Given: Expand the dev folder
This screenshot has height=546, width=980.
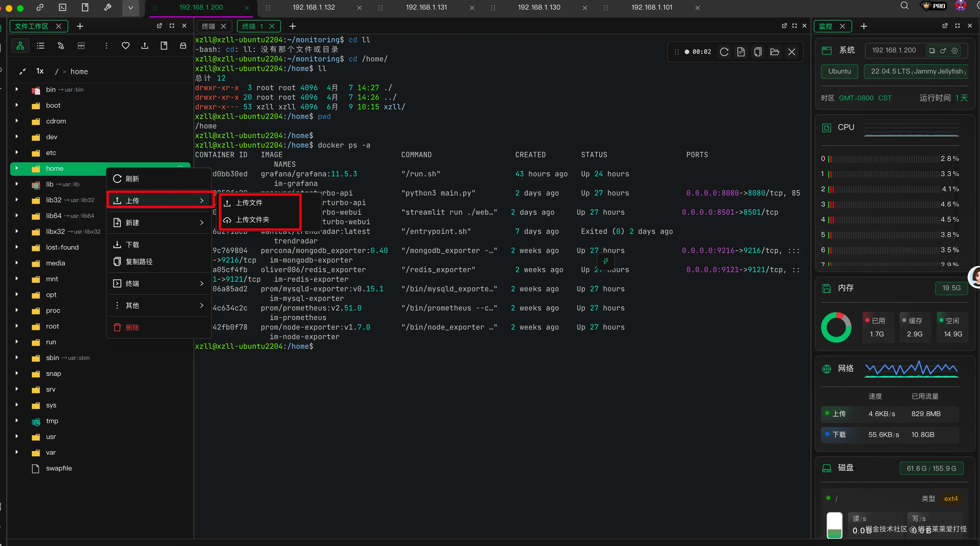Looking at the screenshot, I should pyautogui.click(x=17, y=137).
